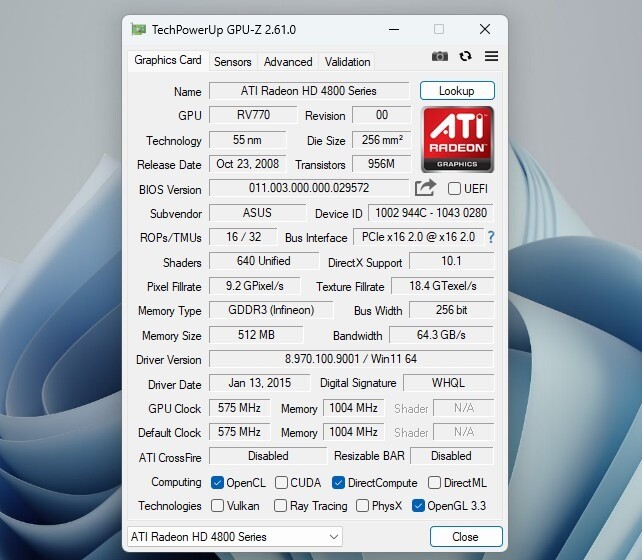This screenshot has width=642, height=560.
Task: Click the Bandwidth value 64.3 GB/s
Action: (x=441, y=335)
